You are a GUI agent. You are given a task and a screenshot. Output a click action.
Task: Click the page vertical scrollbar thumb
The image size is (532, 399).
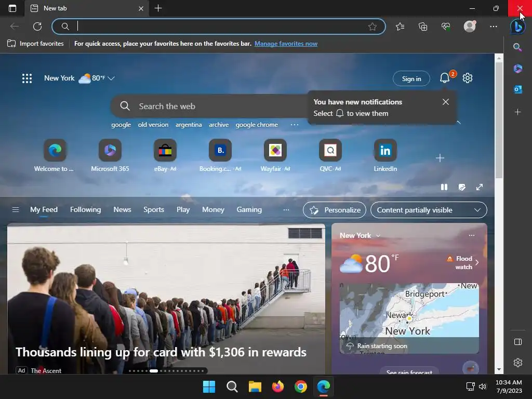pos(498,121)
